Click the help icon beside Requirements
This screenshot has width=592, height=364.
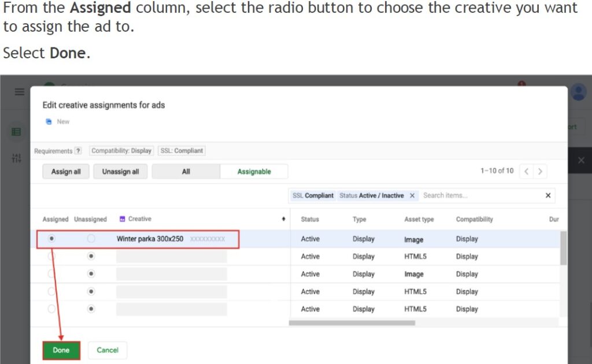[78, 151]
